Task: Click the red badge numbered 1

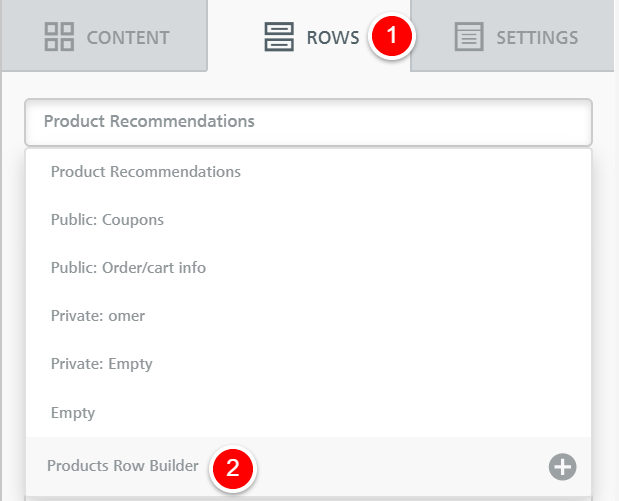Action: click(x=392, y=36)
